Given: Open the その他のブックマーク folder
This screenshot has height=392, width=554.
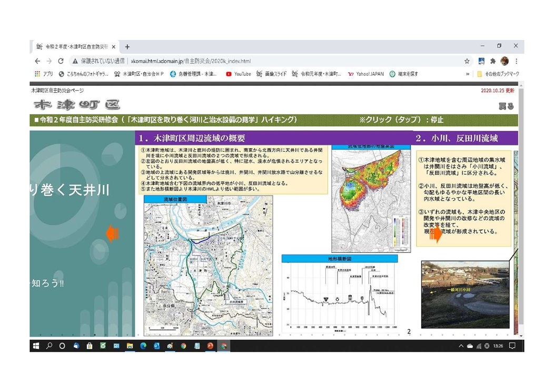Looking at the screenshot, I should (498, 74).
